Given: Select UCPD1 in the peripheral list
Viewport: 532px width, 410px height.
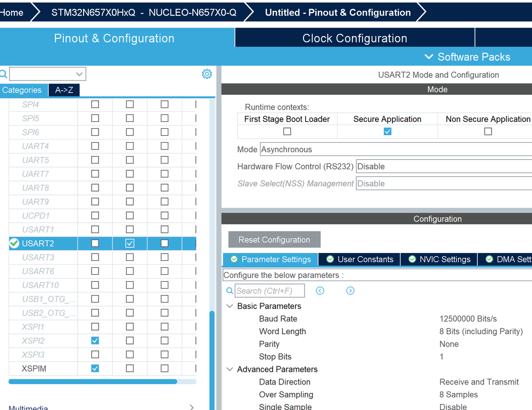Looking at the screenshot, I should tap(36, 215).
